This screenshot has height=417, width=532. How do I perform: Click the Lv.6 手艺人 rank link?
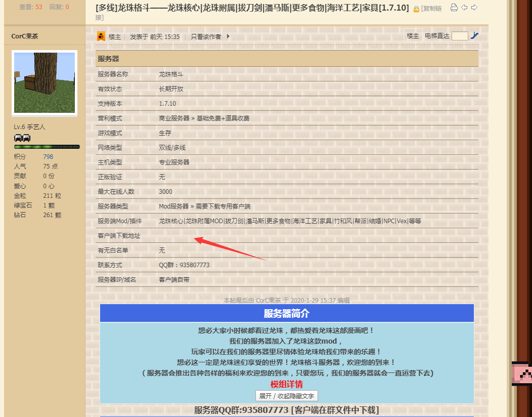[x=29, y=127]
